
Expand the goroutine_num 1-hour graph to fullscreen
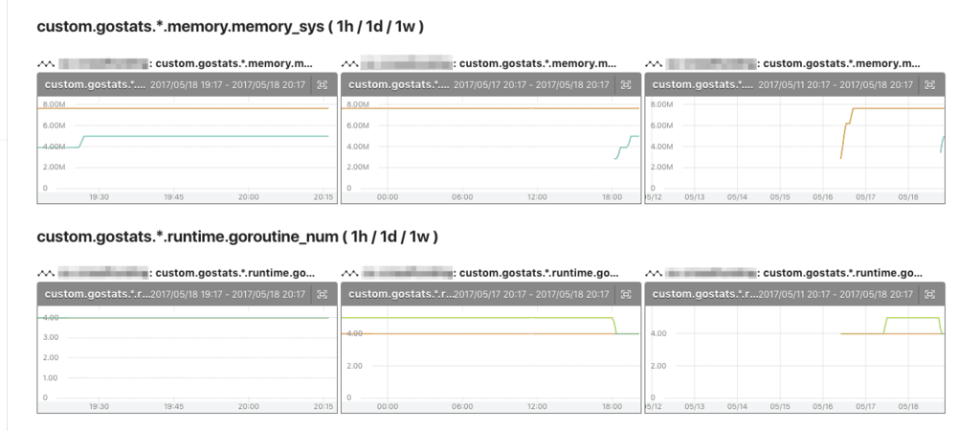click(x=322, y=294)
